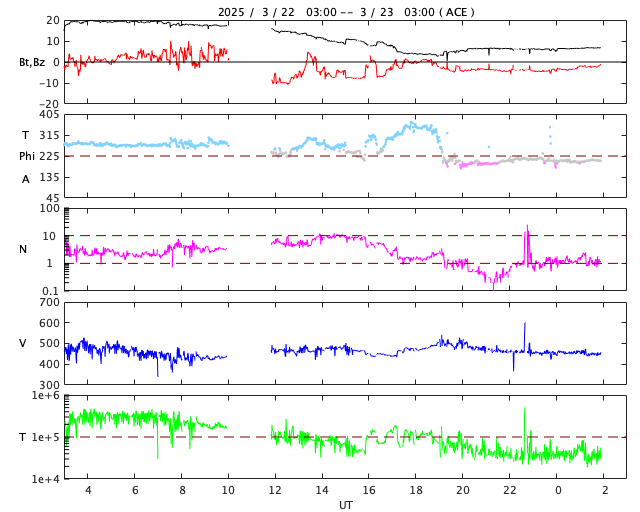
Task: Click the '8' hour label on the UT axis
Action: (182, 490)
